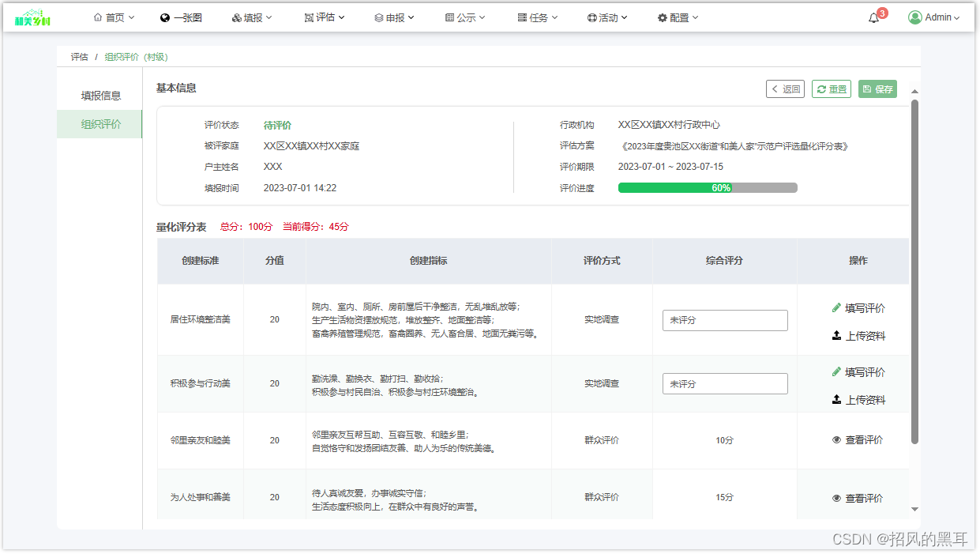Click the gear icon beside 配置

pyautogui.click(x=663, y=17)
